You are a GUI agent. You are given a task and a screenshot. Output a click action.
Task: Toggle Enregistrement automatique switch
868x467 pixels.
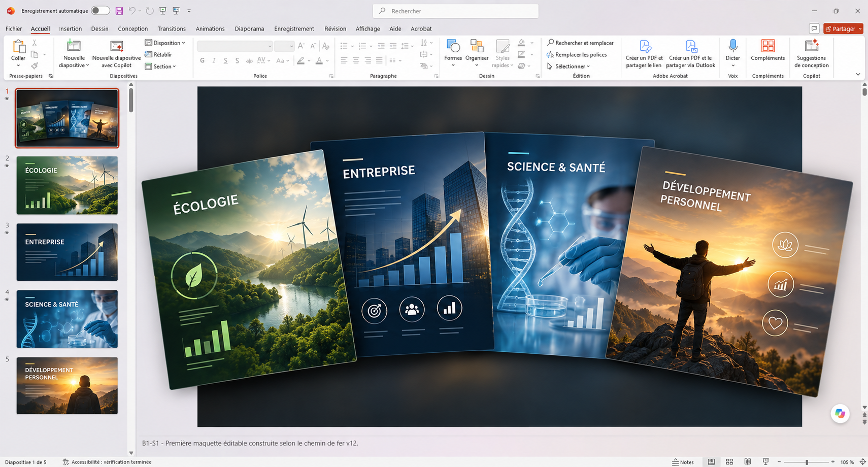(x=100, y=11)
